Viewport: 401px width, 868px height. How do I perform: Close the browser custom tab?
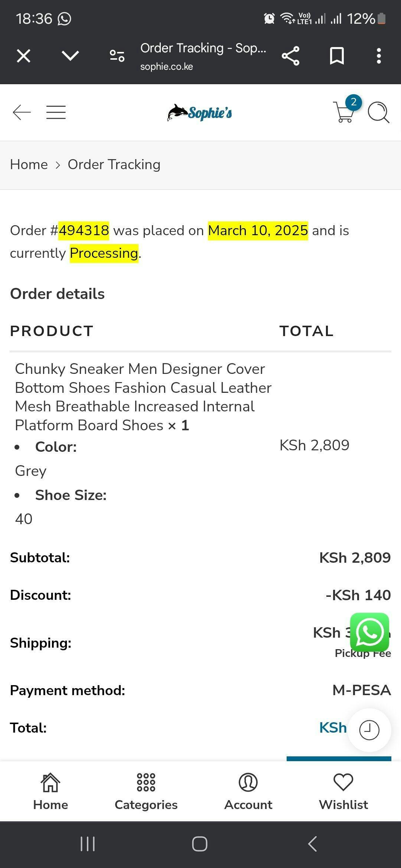24,56
